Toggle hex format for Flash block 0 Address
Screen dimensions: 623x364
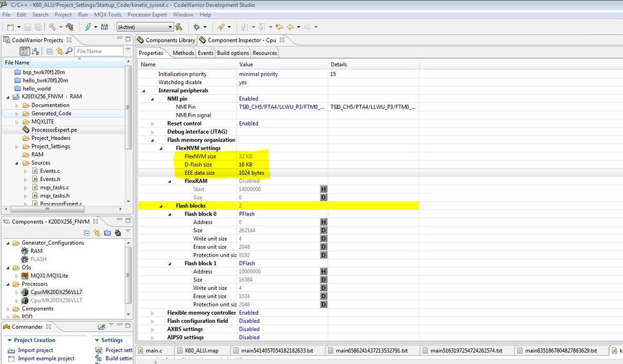(323, 222)
